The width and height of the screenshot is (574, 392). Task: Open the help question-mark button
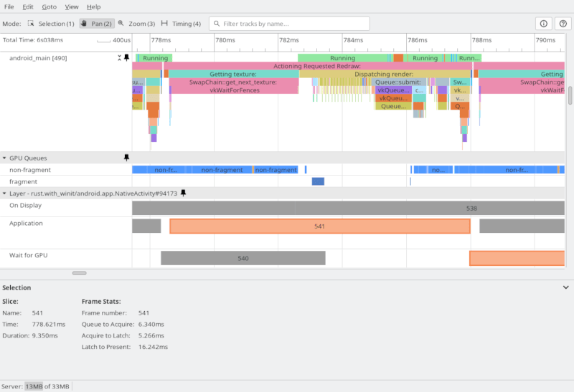point(563,24)
